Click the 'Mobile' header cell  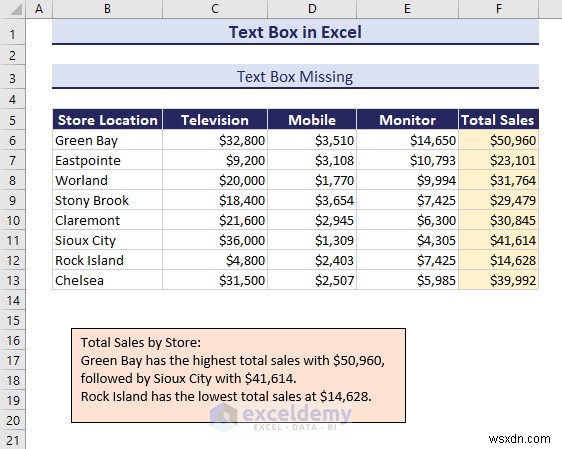point(312,119)
